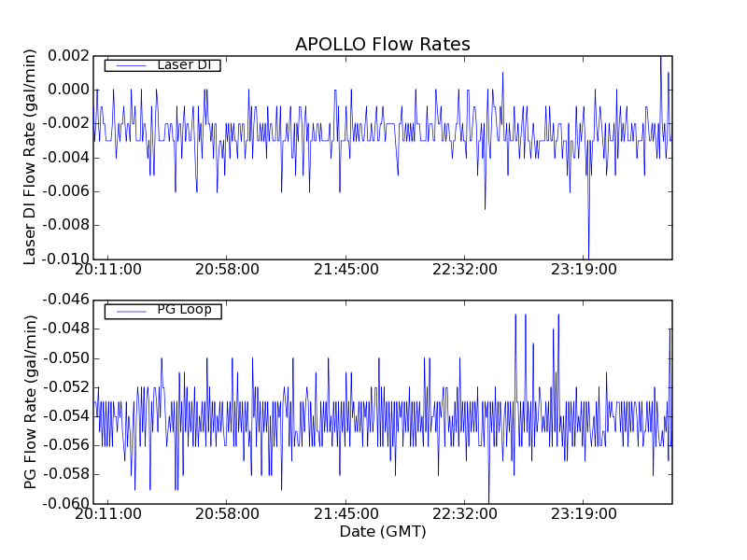This screenshot has height=560, width=747.
Task: Pick the -0.054 tick on PG plot
Action: point(65,416)
